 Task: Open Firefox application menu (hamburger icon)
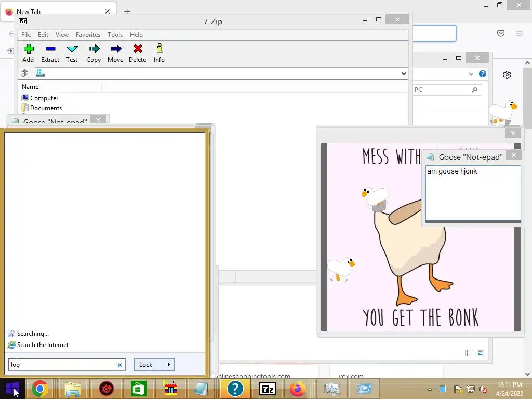tap(519, 33)
